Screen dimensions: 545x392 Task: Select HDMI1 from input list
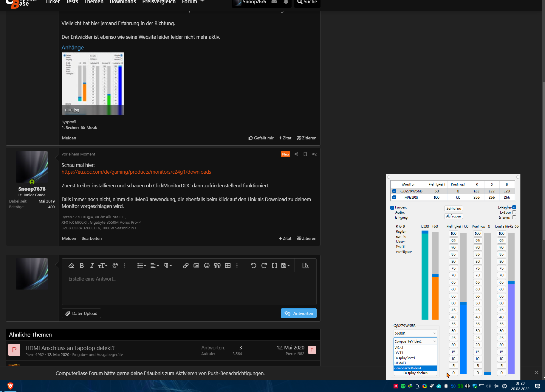click(x=415, y=363)
